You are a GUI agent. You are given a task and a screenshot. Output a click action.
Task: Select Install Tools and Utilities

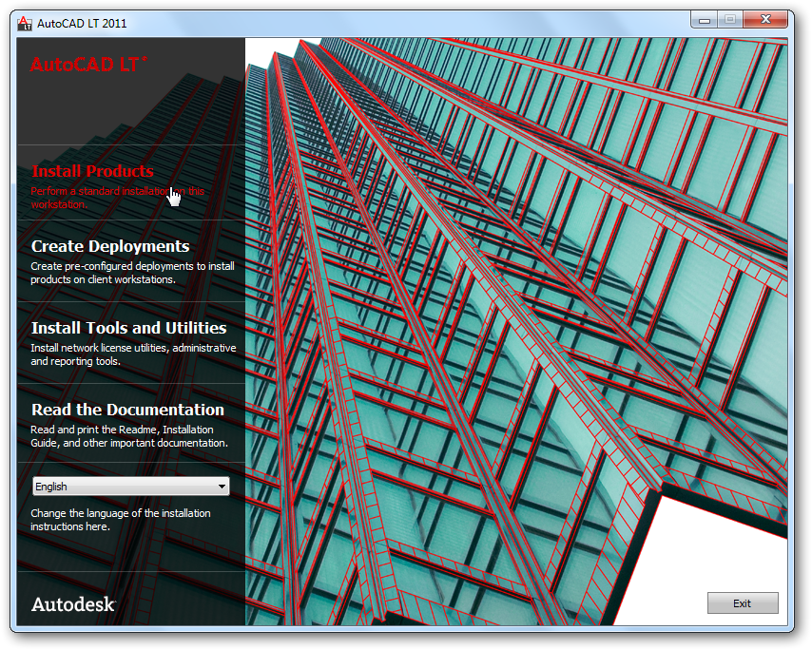click(129, 328)
